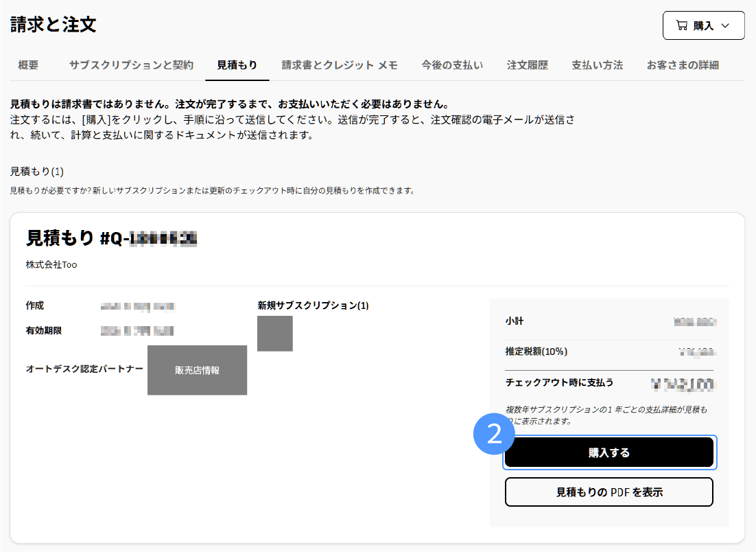Click 見積もりの PDF を表示 button
The height and width of the screenshot is (552, 756).
609,492
